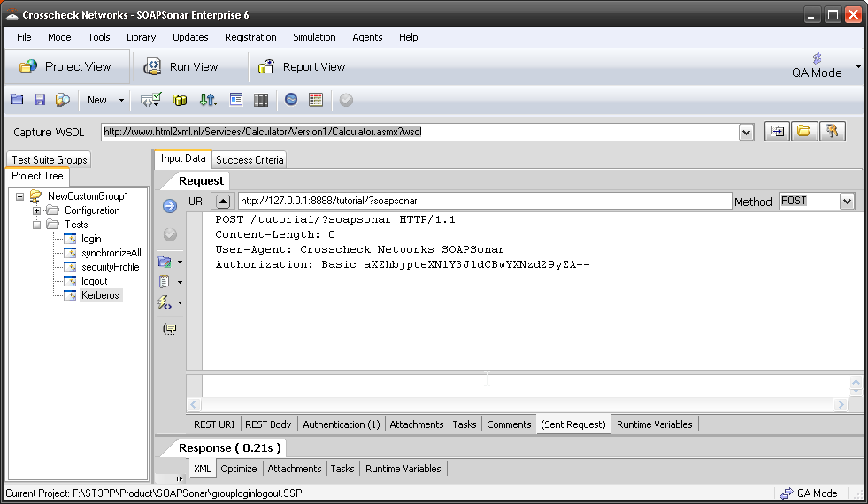
Task: Open the Tools menu
Action: click(99, 37)
